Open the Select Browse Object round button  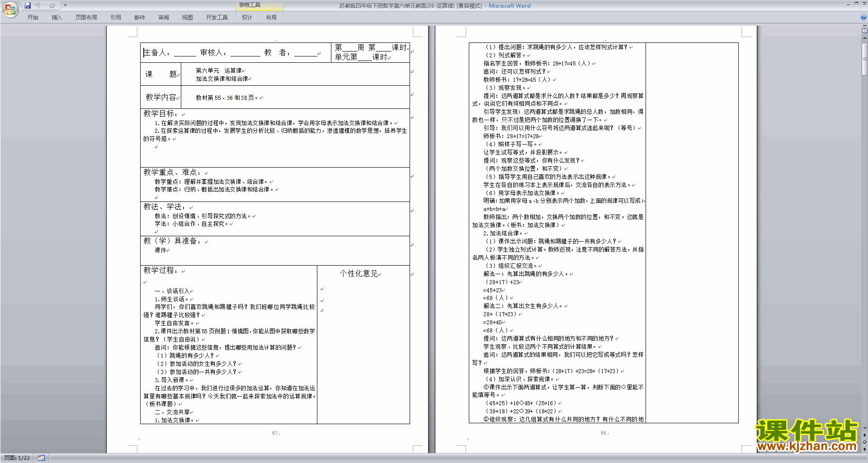pos(865,442)
